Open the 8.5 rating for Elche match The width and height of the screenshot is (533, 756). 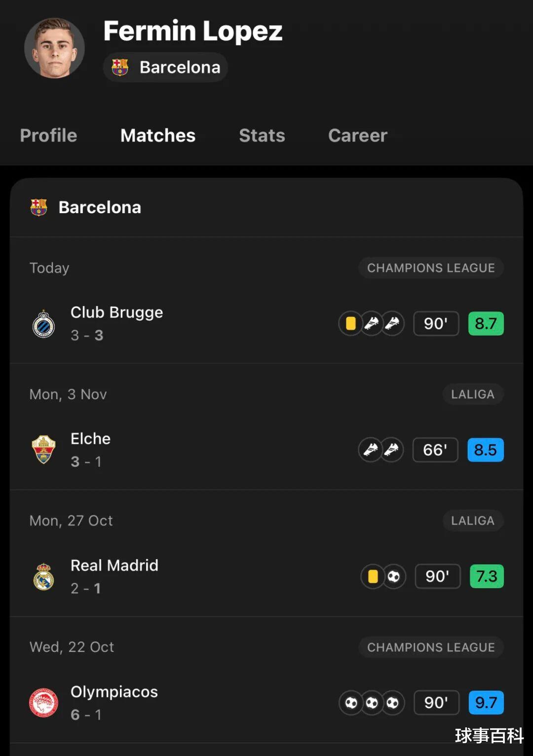(486, 450)
